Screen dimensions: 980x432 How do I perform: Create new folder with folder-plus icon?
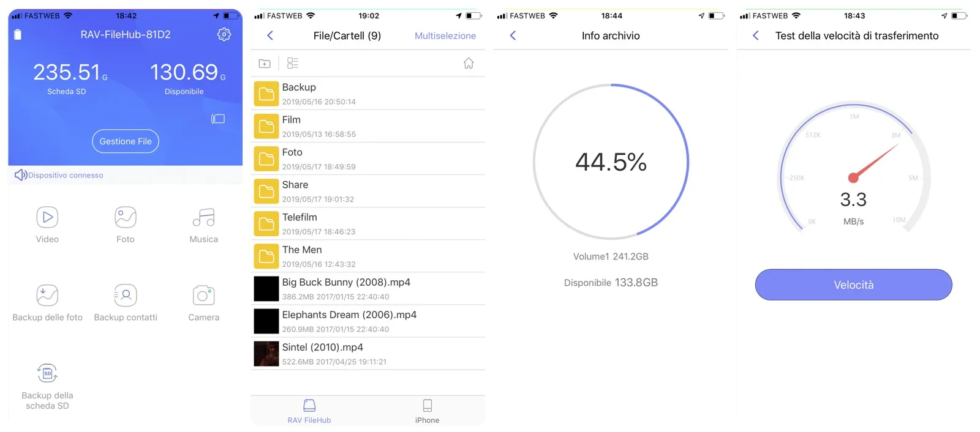point(265,63)
